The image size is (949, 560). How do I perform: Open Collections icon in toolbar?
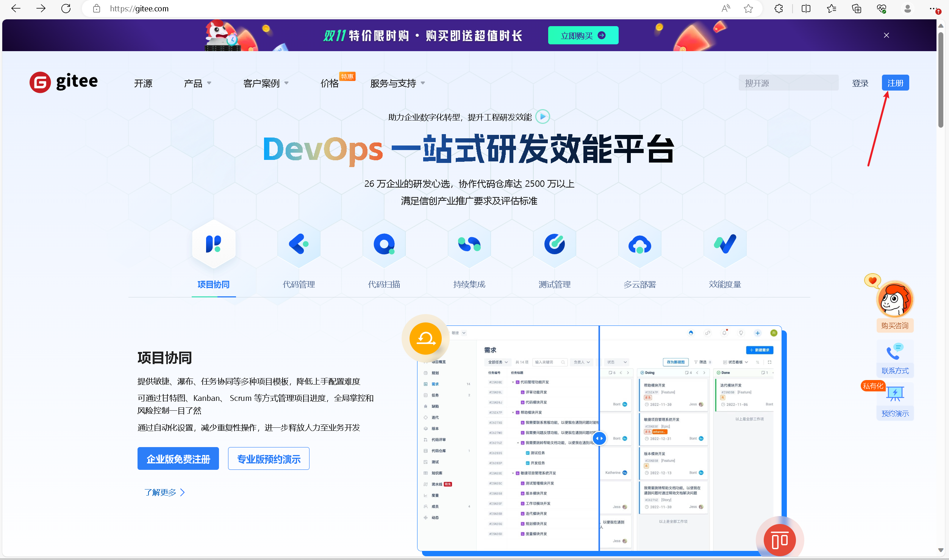point(857,8)
